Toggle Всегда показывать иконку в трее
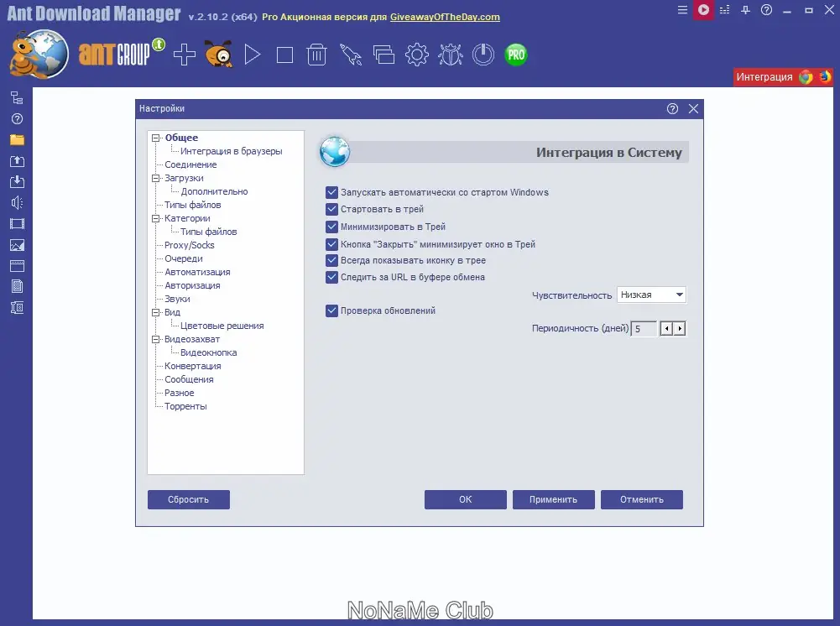 [331, 261]
